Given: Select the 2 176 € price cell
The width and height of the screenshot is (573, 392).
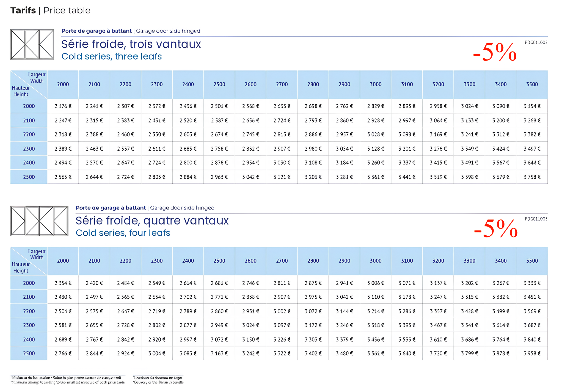Looking at the screenshot, I should [x=63, y=106].
